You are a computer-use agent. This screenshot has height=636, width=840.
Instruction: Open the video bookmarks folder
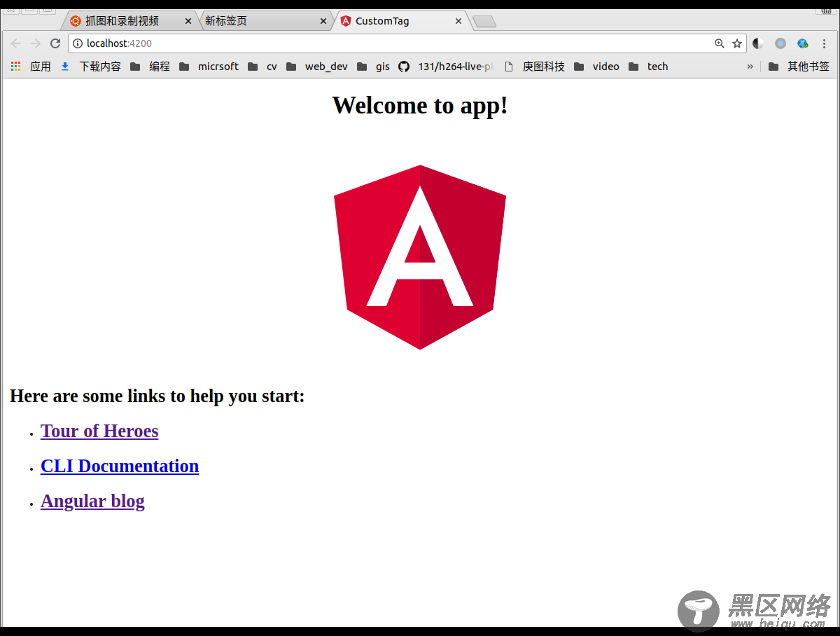(x=596, y=67)
